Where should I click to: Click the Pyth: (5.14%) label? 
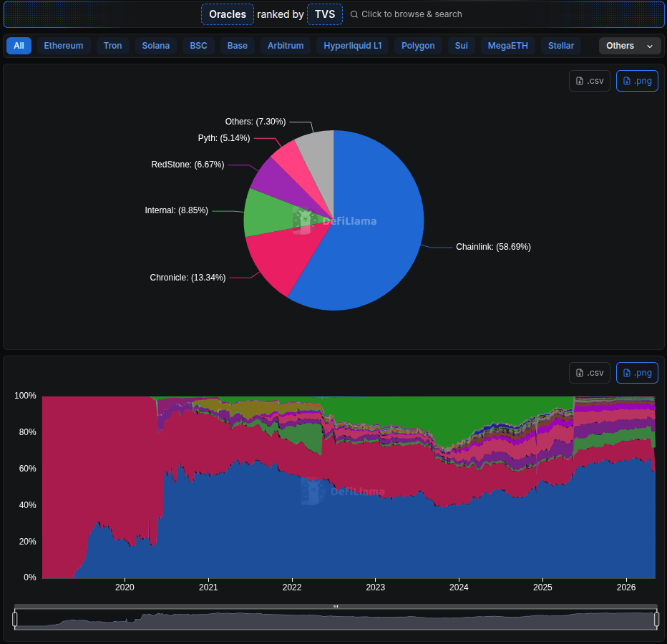[224, 138]
